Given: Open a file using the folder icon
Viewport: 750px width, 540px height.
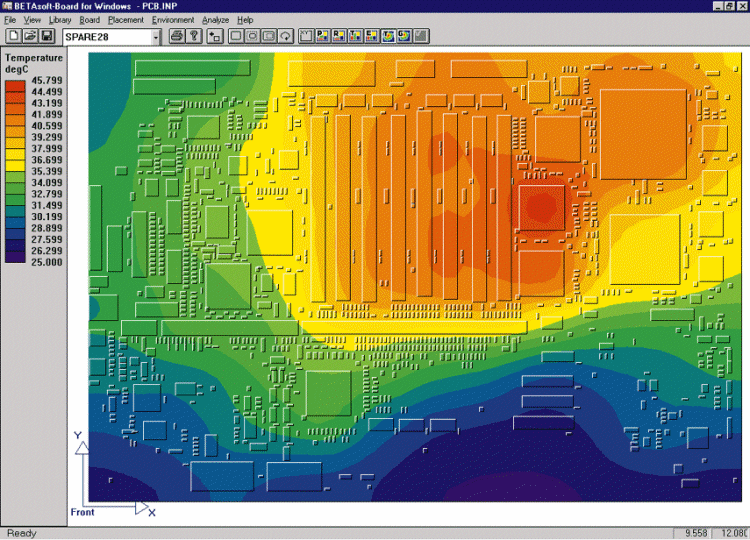Looking at the screenshot, I should [x=29, y=37].
